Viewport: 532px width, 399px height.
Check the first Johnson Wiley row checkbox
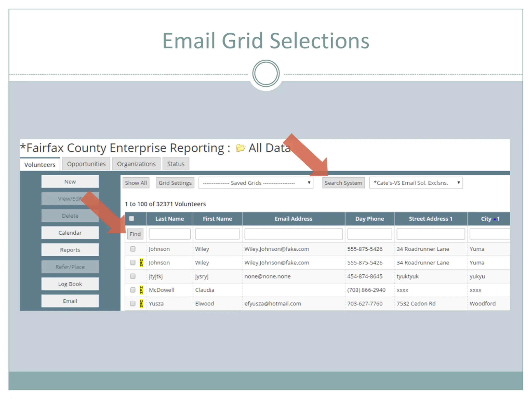133,249
